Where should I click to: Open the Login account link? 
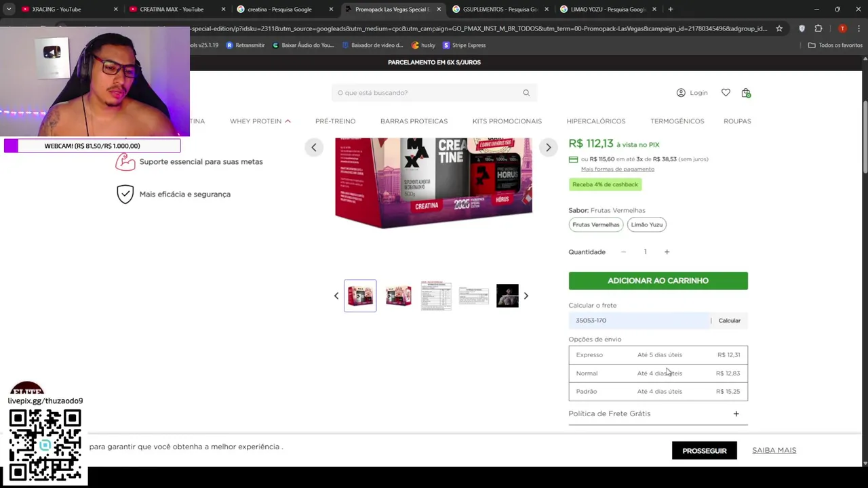692,93
